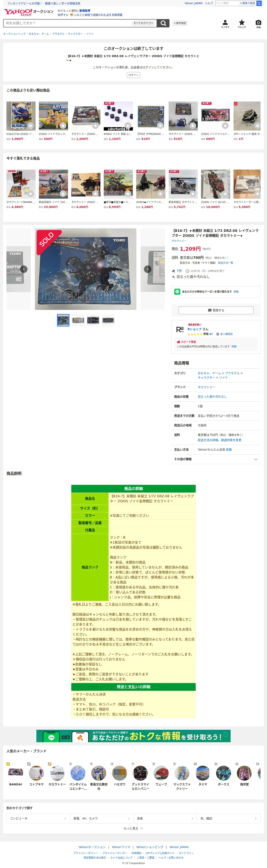Click the ヘルプ link in top bar
This screenshot has height=868, width=267.
(209, 3)
